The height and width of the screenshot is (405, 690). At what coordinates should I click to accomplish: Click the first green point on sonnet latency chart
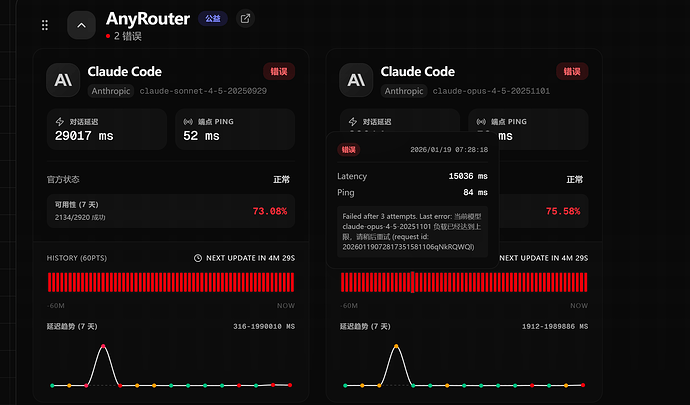(52, 386)
